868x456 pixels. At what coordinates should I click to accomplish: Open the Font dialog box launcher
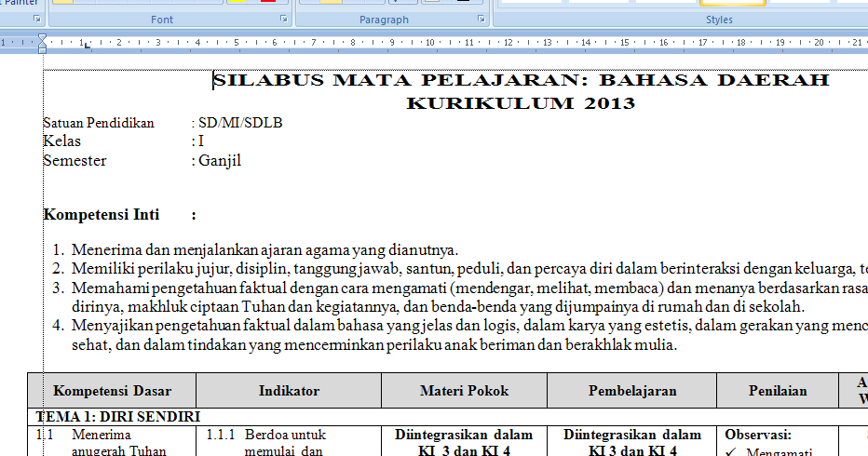(x=284, y=19)
